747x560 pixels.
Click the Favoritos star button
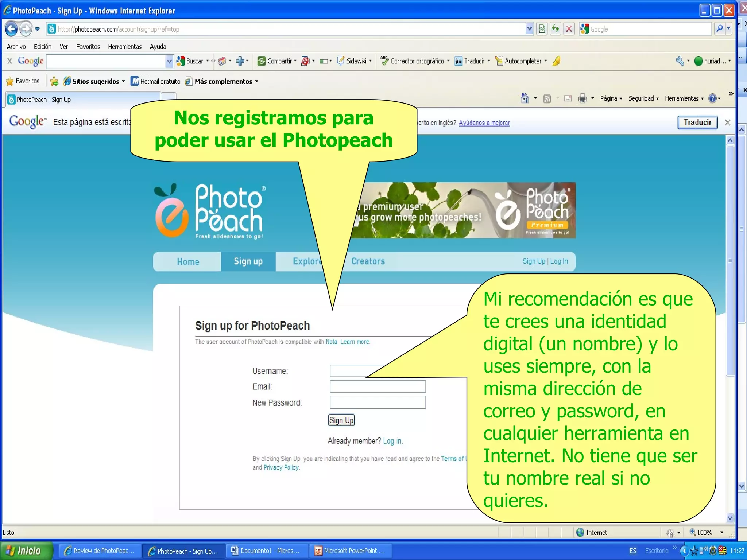tap(23, 81)
